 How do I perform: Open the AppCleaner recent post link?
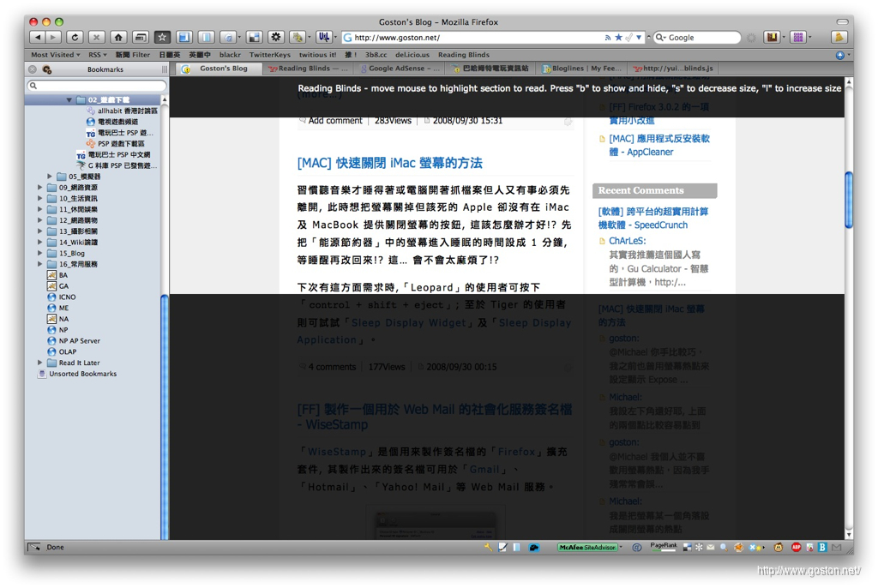click(659, 145)
